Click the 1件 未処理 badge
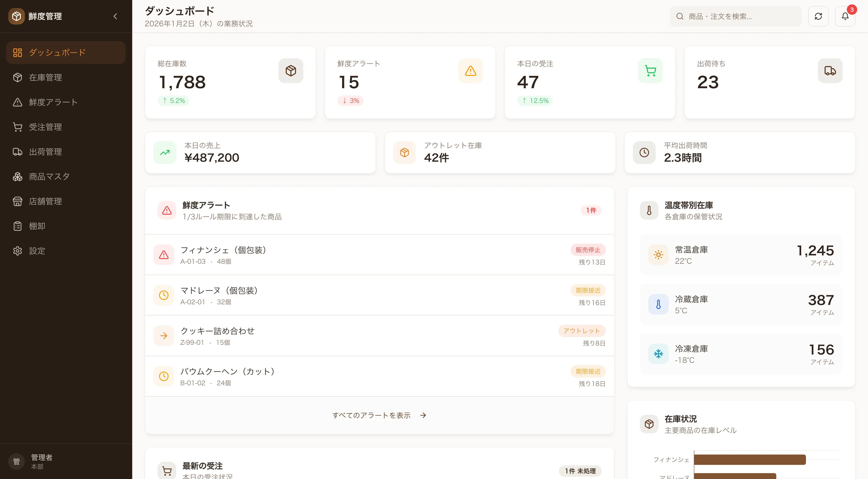Image resolution: width=868 pixels, height=479 pixels. click(x=580, y=471)
